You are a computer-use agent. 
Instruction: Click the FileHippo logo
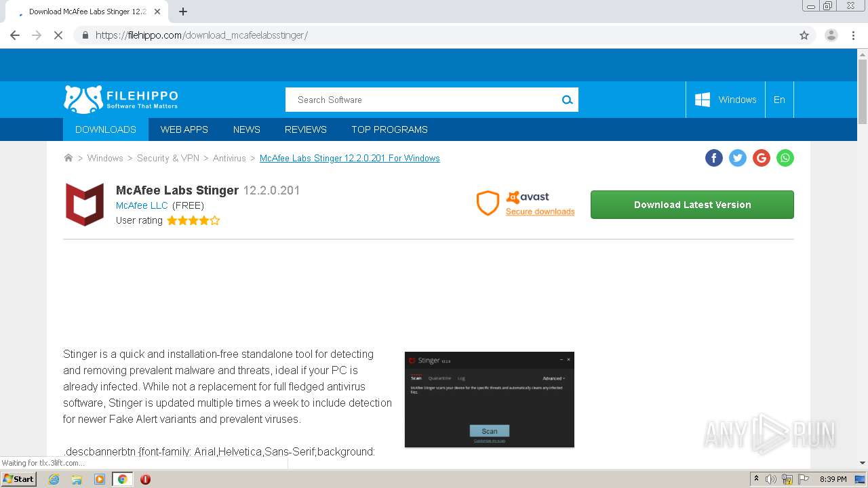(x=121, y=100)
